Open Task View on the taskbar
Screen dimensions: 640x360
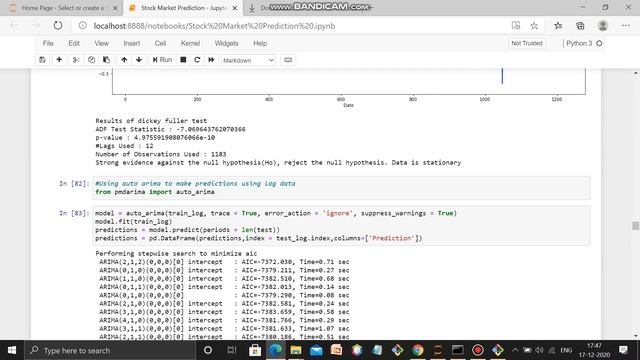click(x=231, y=350)
